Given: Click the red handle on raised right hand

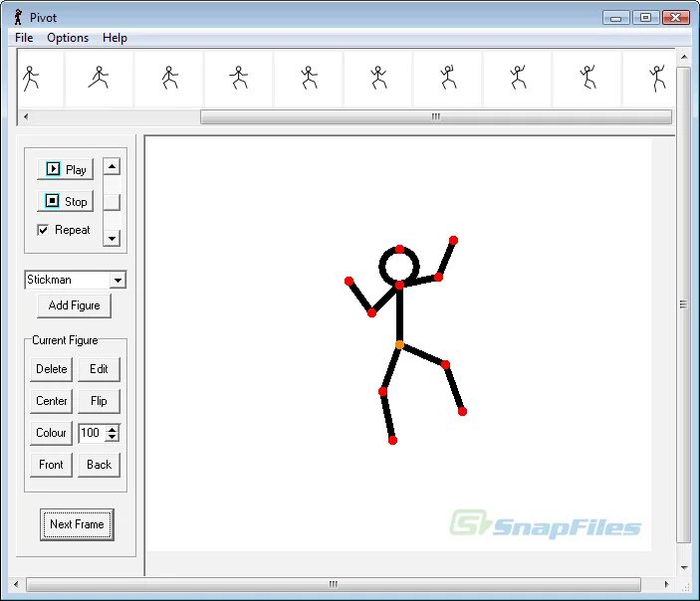Looking at the screenshot, I should 453,241.
